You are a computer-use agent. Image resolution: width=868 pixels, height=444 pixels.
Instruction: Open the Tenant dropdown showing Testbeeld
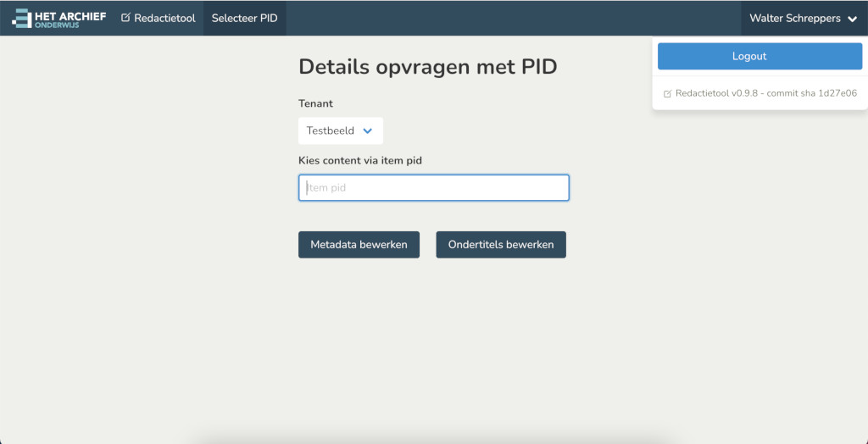pyautogui.click(x=341, y=130)
